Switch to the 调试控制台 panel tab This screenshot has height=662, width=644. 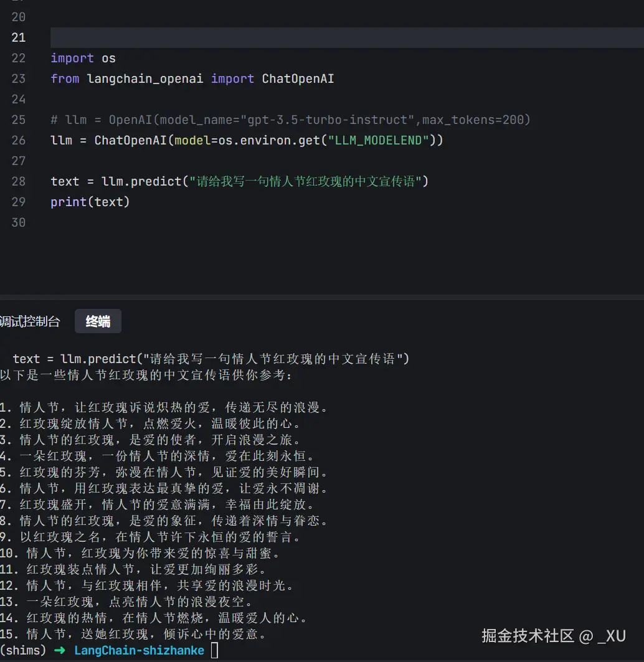tap(30, 321)
